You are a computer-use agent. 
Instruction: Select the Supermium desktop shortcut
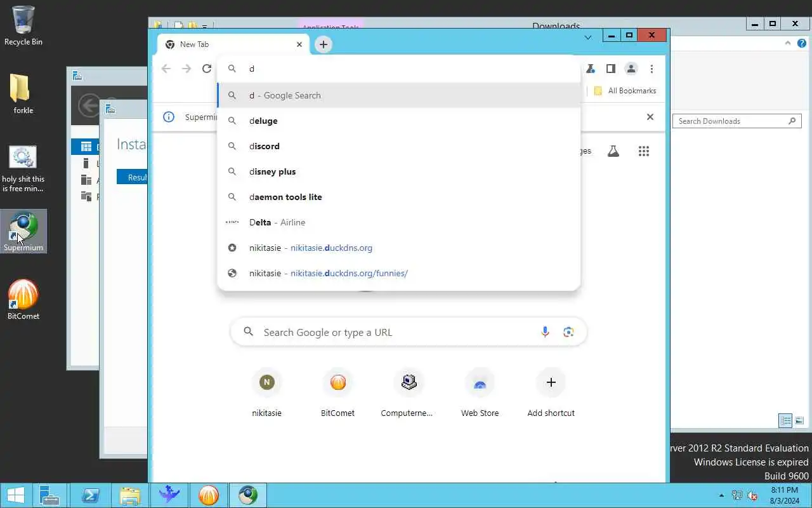pos(23,231)
